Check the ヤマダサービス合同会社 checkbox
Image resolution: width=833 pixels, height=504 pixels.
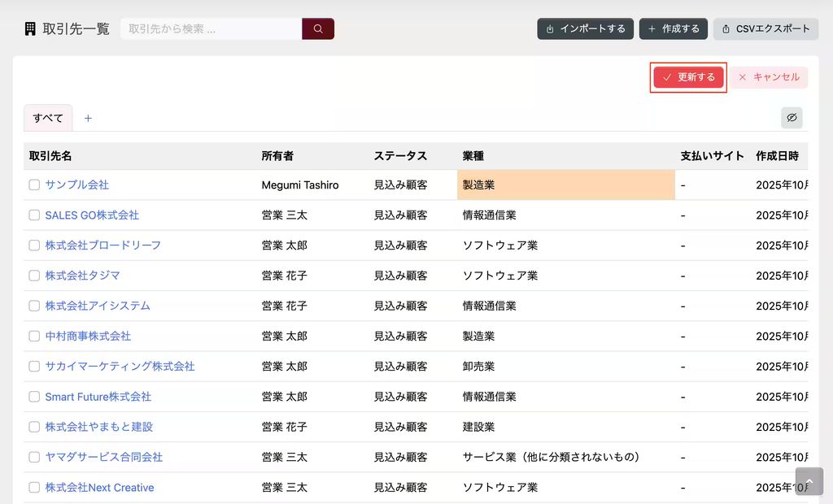(34, 458)
